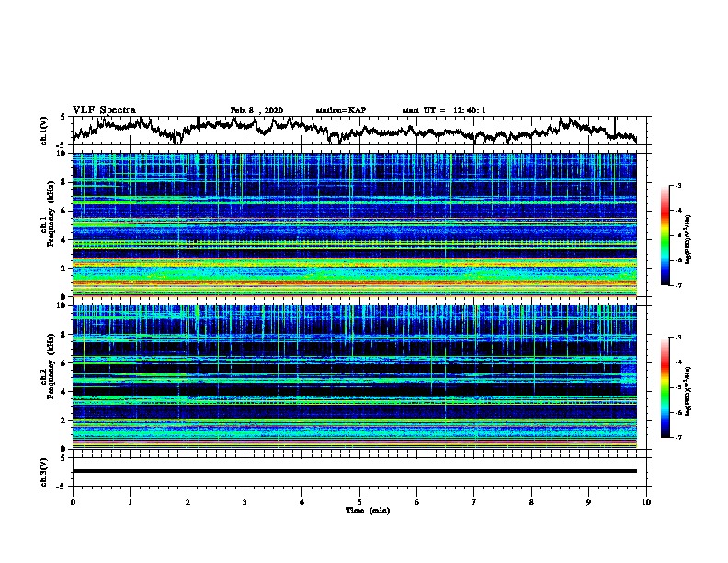Click the "6" kHz tick on ch.2 axis
Viewport: 728px width, 563px height.
point(64,363)
